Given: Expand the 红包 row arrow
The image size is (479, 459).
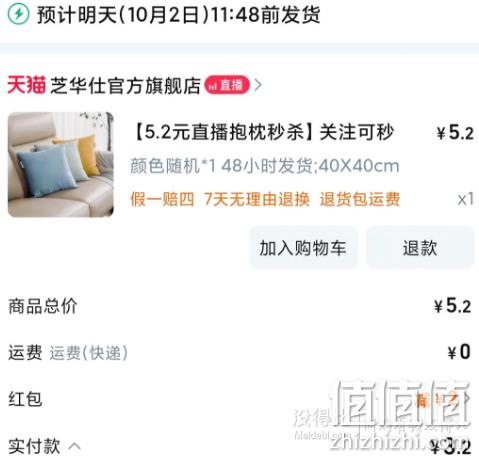Looking at the screenshot, I should pos(467,398).
